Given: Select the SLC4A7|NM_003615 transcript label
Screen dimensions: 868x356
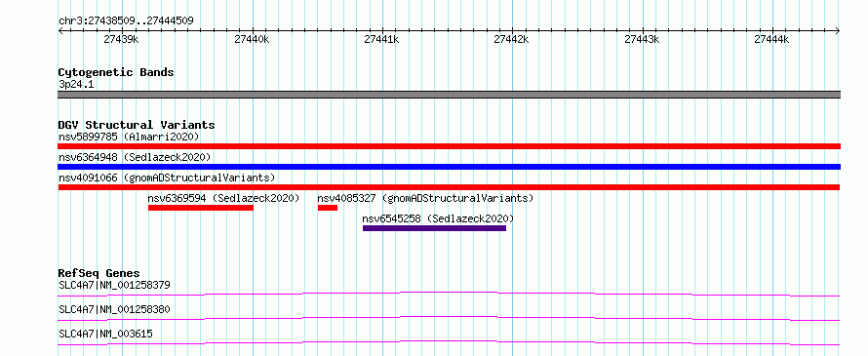Looking at the screenshot, I should coord(105,334).
